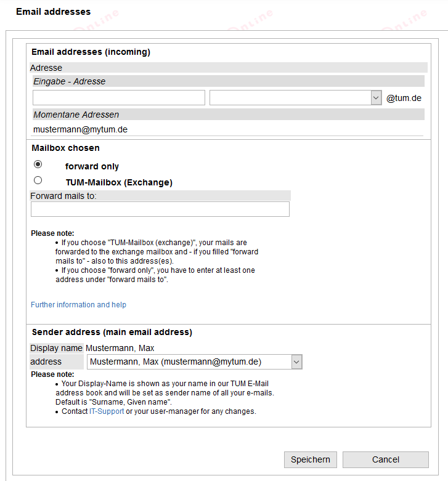Choose the TUM-Mailbox (Exchange) radio button
The width and height of the screenshot is (448, 481).
point(38,180)
